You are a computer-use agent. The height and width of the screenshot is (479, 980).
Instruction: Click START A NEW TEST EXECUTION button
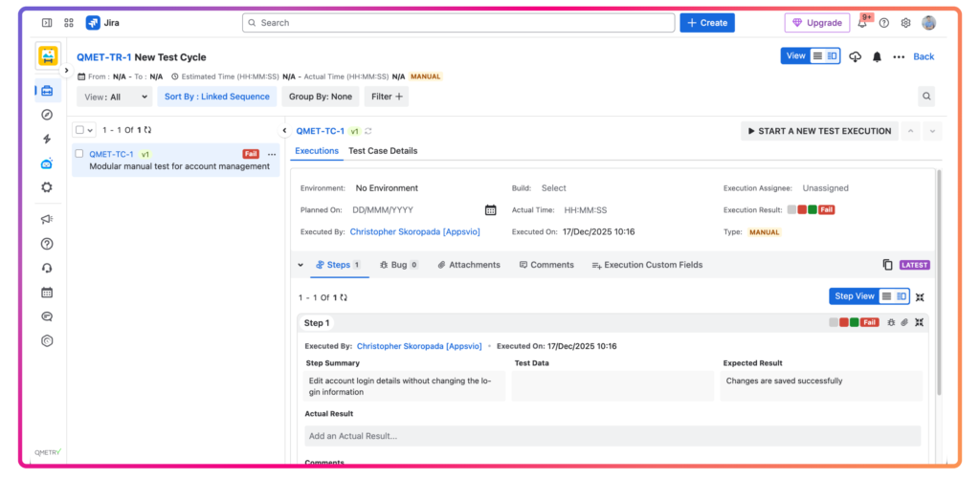(x=819, y=131)
